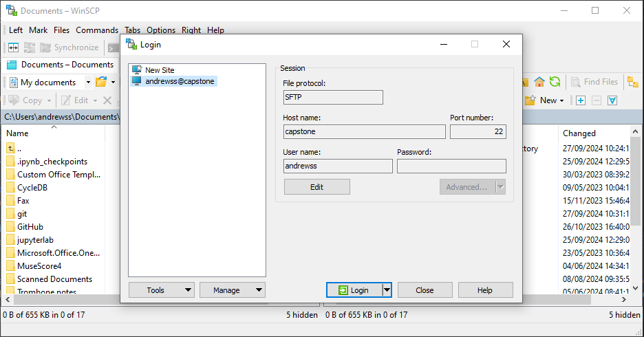This screenshot has width=644, height=337.
Task: Click the Host name field
Action: coord(364,132)
